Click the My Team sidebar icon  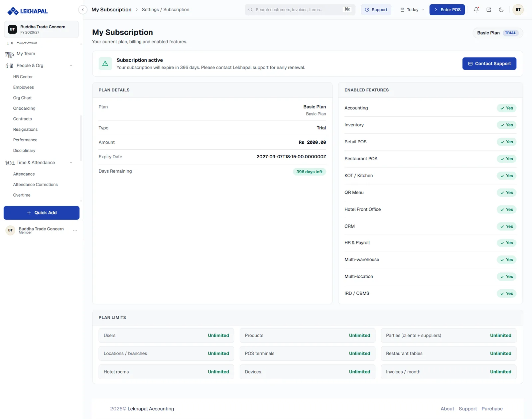[x=10, y=54]
